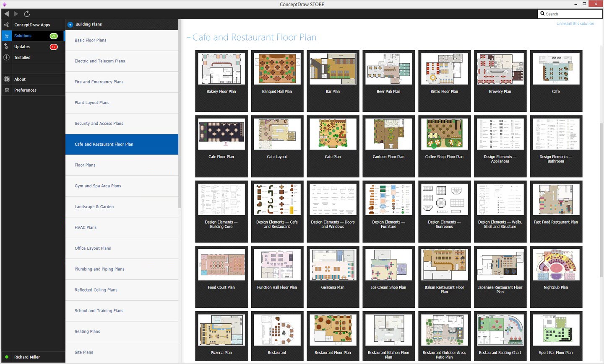The height and width of the screenshot is (364, 604).
Task: Open the Installed section
Action: pos(33,57)
